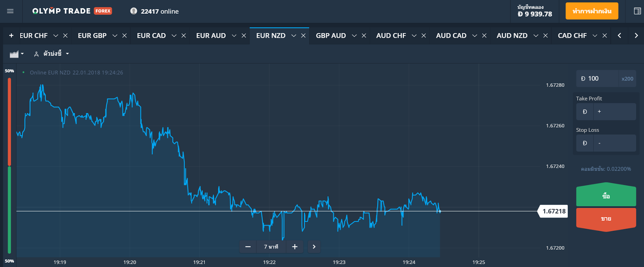Open the hamburger main menu
Image resolution: width=644 pixels, height=267 pixels.
coord(10,11)
